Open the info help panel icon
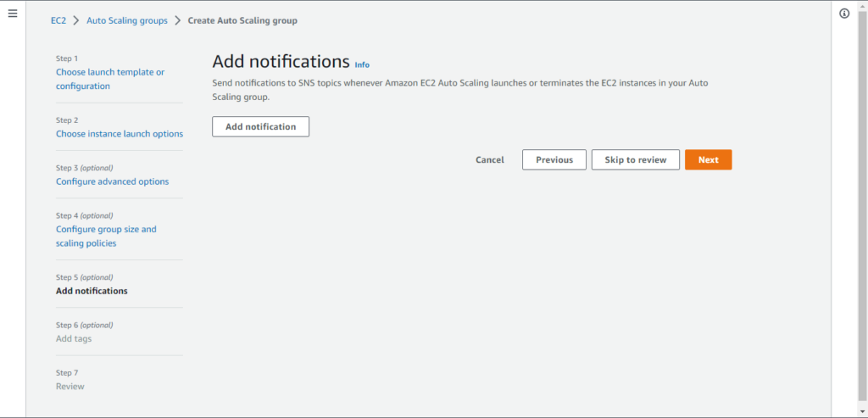Image resolution: width=868 pixels, height=418 pixels. 844,14
